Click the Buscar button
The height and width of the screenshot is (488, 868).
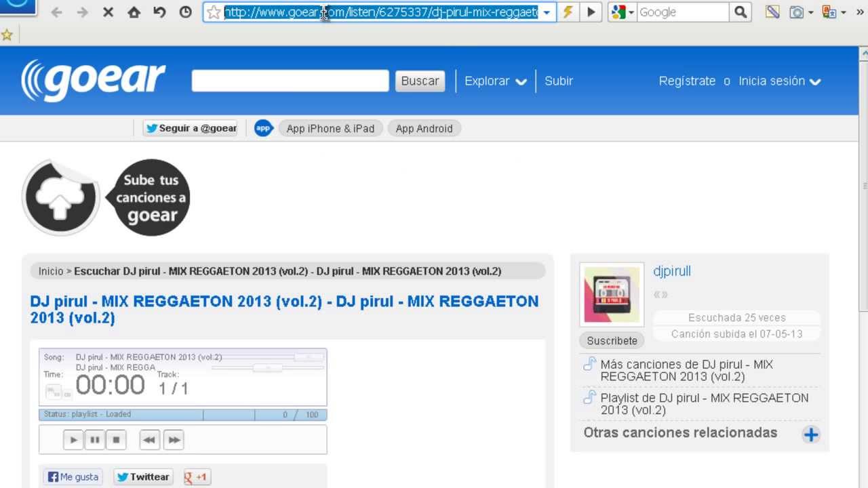[420, 81]
